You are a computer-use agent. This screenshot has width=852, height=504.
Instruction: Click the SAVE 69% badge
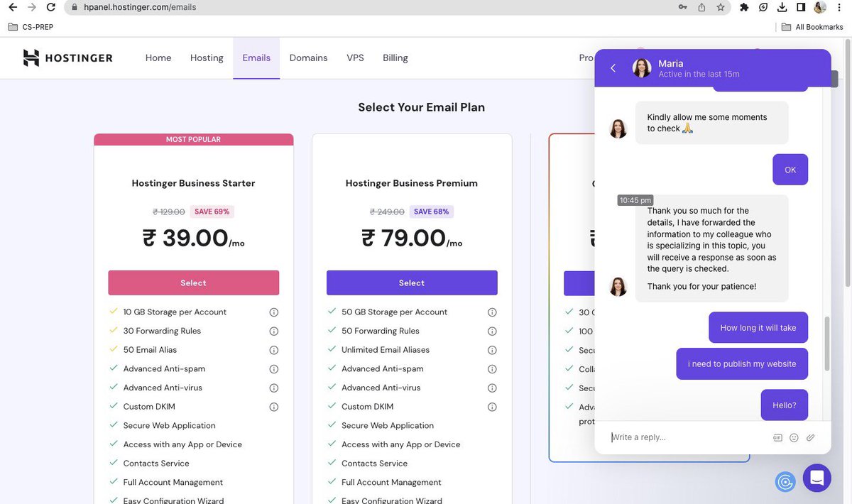coord(212,212)
